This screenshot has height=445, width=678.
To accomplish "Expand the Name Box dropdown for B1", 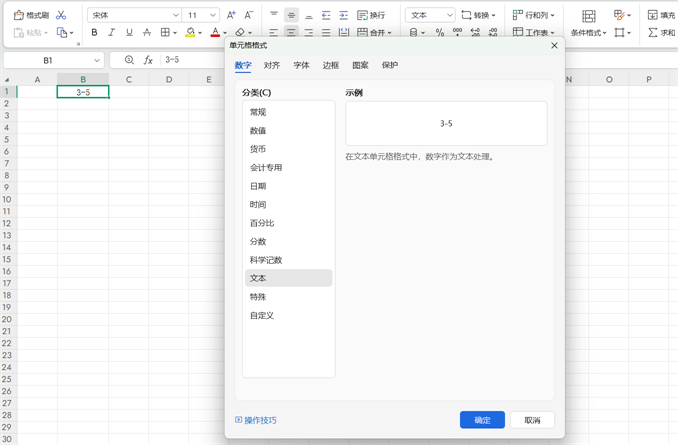I will [97, 61].
